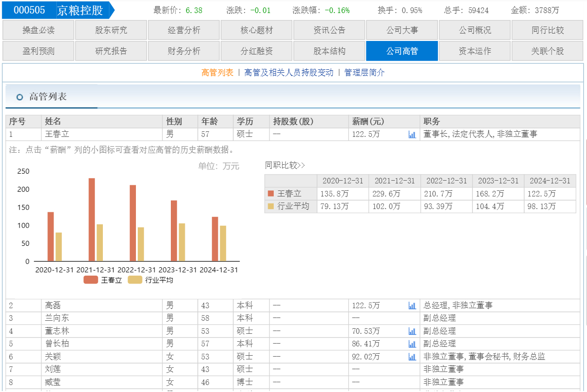Open salary history chart icon for 董志林
The image size is (587, 392).
tap(412, 331)
